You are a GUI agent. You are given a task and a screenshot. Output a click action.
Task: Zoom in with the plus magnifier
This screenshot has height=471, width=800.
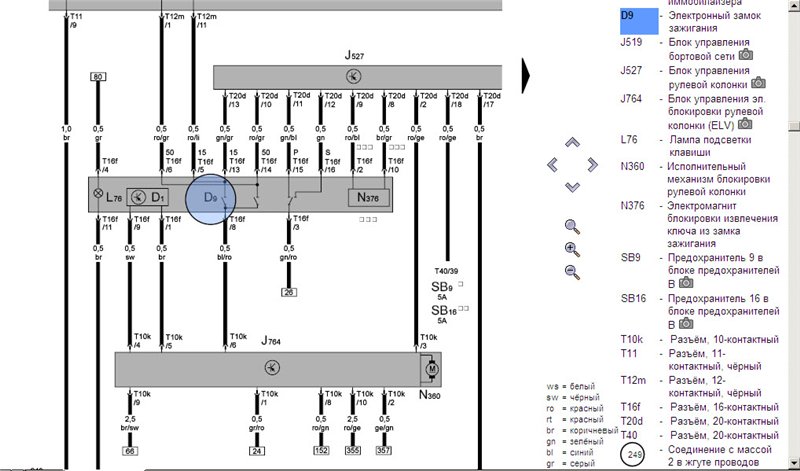[572, 250]
